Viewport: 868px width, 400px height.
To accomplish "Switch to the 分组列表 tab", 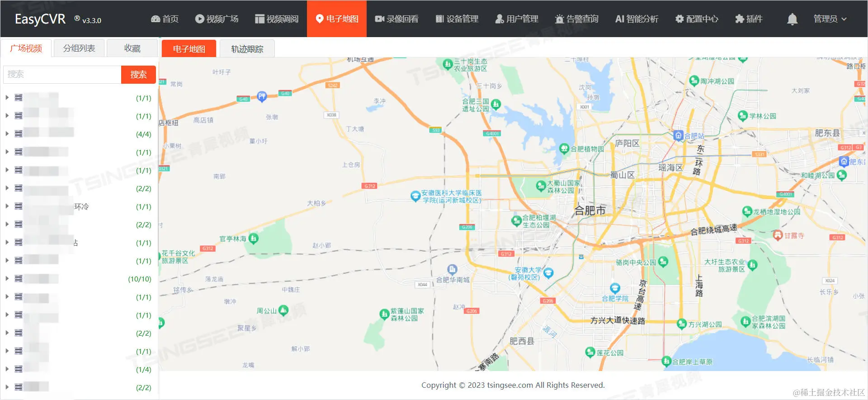I will [79, 48].
